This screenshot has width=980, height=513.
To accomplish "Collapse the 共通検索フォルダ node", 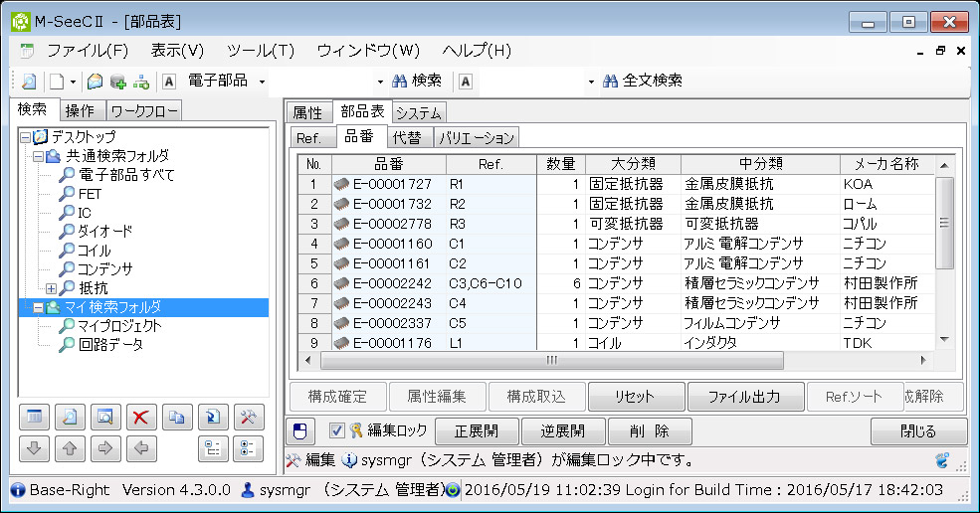I will (38, 156).
